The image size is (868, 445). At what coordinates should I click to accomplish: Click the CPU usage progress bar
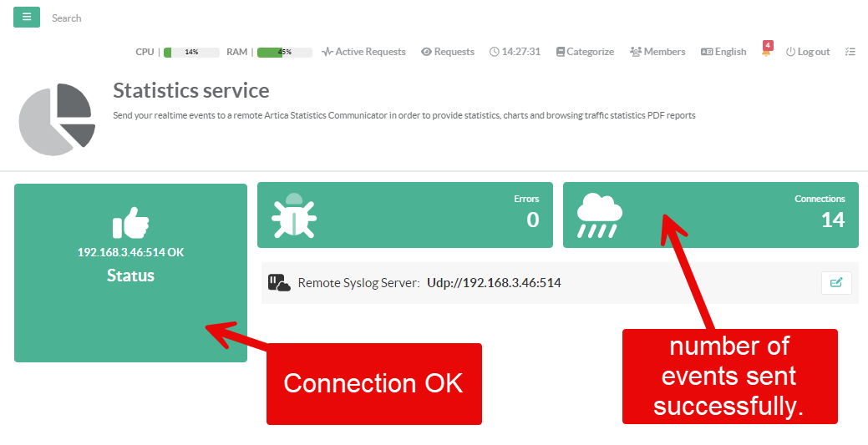[x=191, y=52]
